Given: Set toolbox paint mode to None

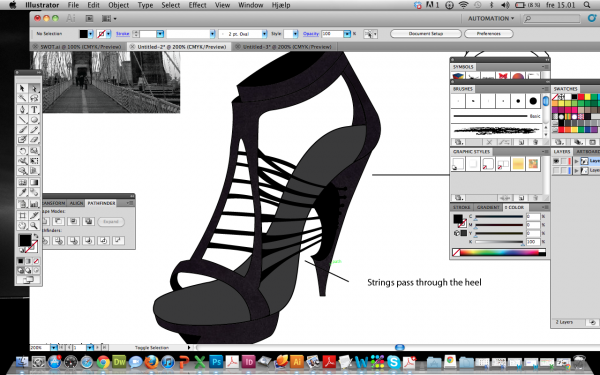Looking at the screenshot, I should pos(36,261).
